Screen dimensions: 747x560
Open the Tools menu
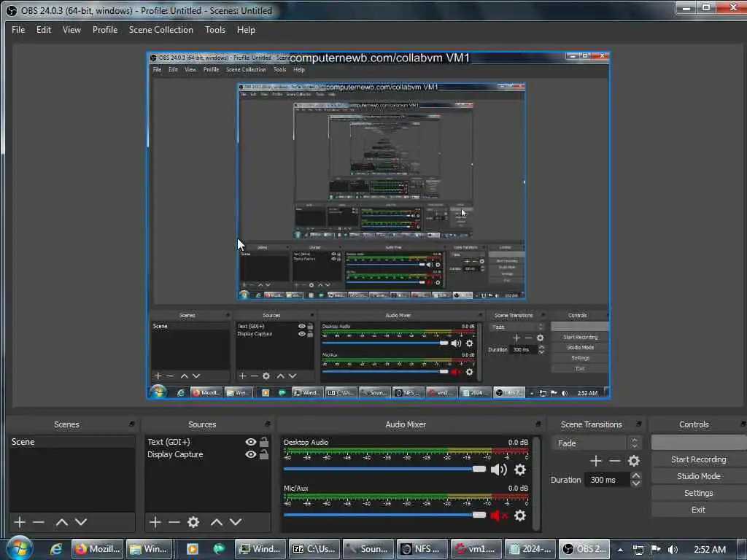click(215, 29)
